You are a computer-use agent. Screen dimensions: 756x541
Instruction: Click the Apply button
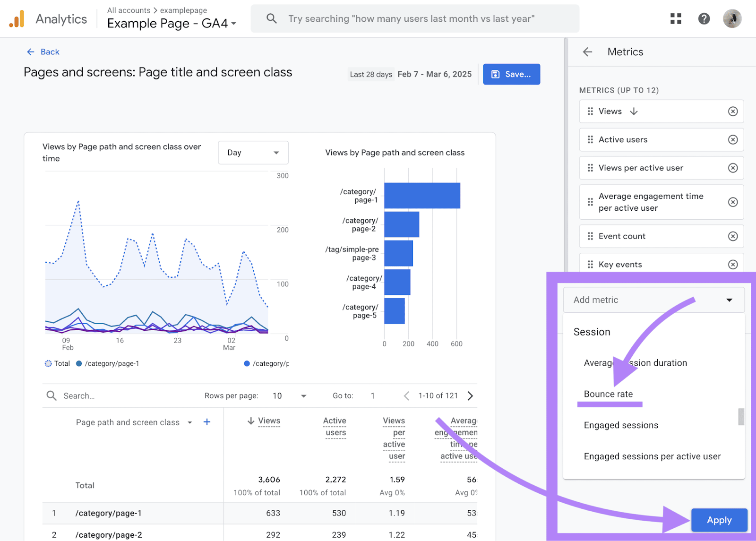point(719,520)
